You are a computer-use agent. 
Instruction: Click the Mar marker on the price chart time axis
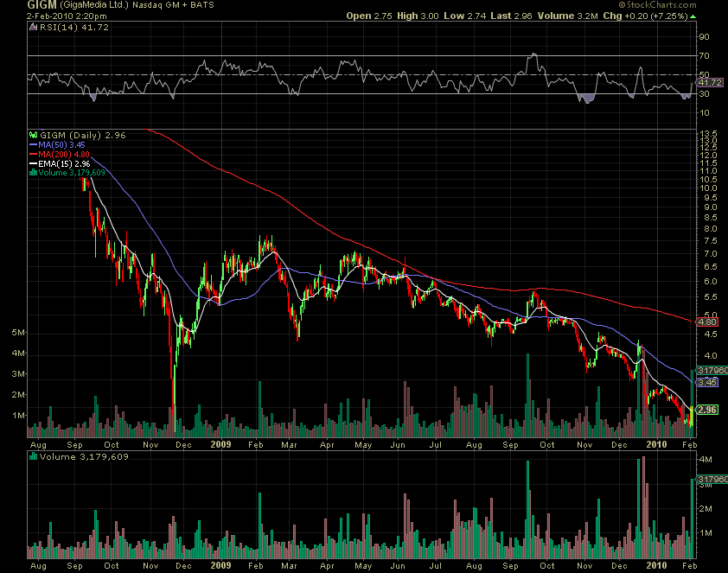pyautogui.click(x=289, y=444)
